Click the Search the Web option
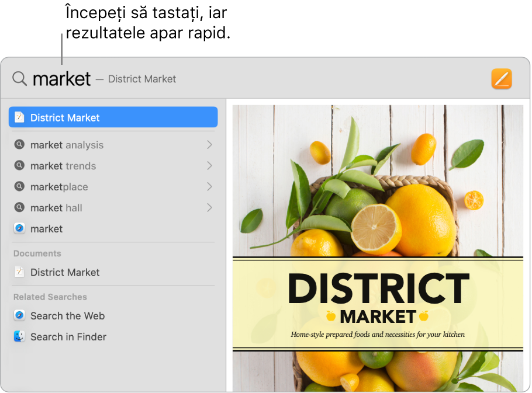 67,315
